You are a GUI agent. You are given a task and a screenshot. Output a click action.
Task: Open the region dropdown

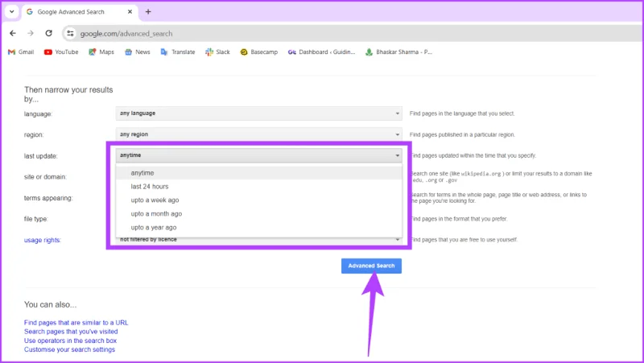pos(258,134)
